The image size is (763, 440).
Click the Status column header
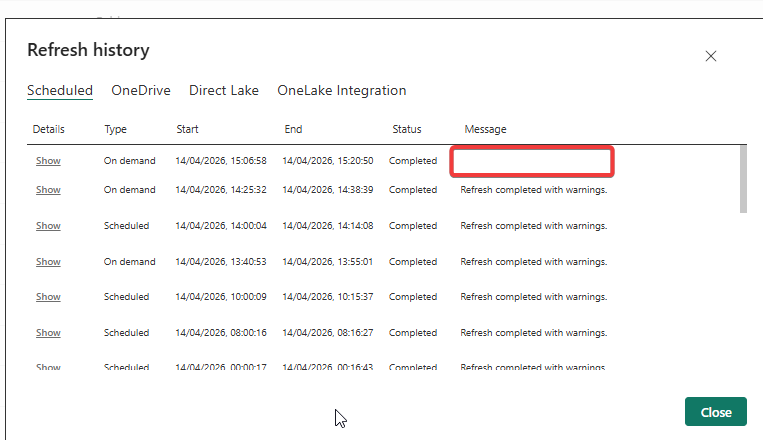407,129
